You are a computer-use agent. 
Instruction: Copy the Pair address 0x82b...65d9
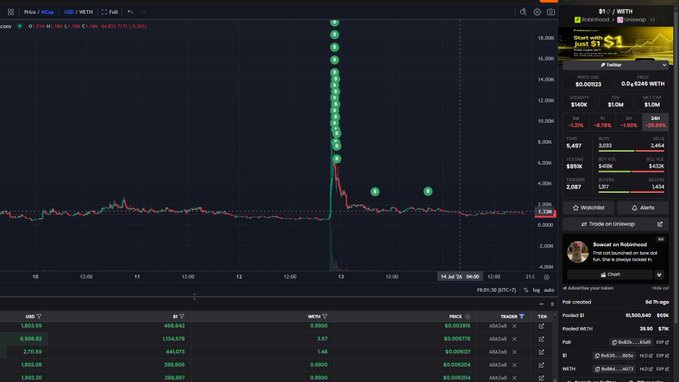(x=631, y=342)
